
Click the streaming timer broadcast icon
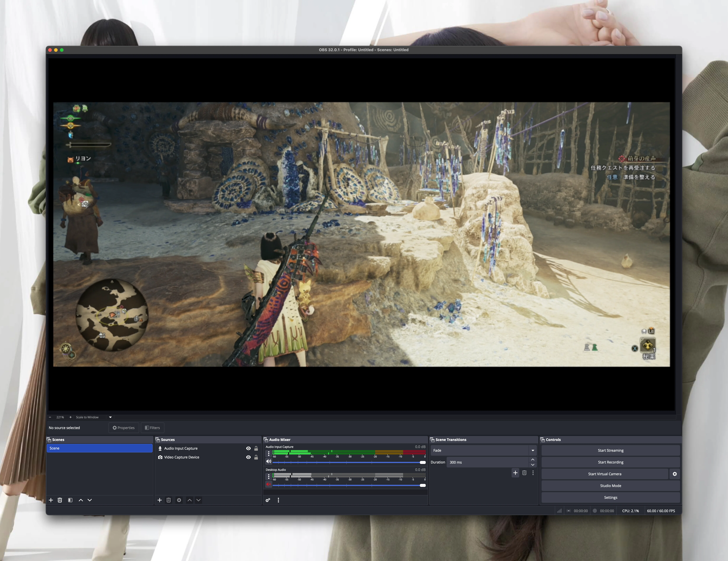[x=569, y=511]
